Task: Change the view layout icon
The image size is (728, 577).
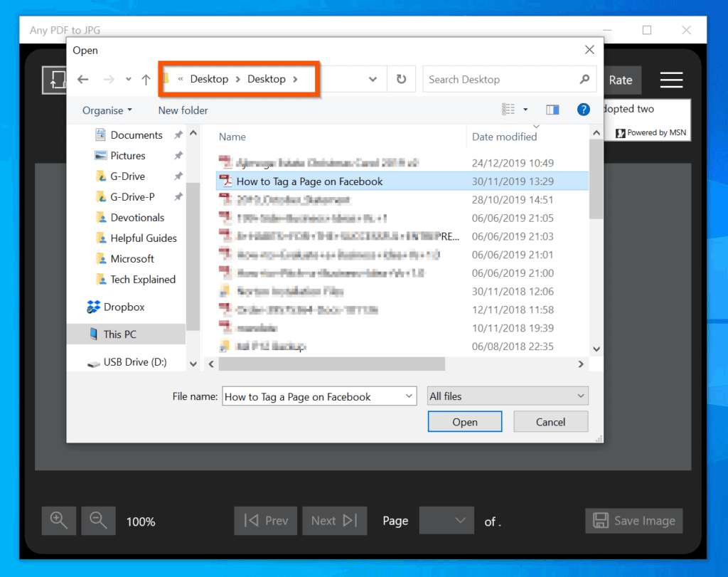Action: coord(508,110)
